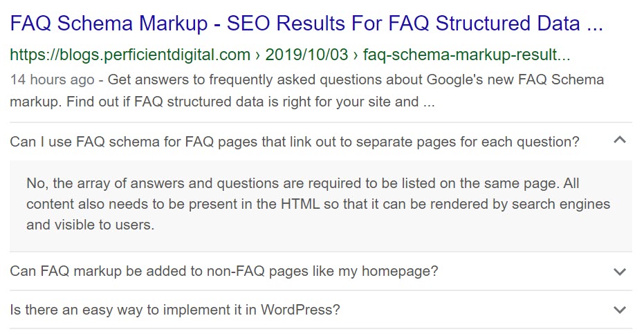644x336 pixels.
Task: Open the FAQ Schema Markup result title
Action: (x=306, y=24)
